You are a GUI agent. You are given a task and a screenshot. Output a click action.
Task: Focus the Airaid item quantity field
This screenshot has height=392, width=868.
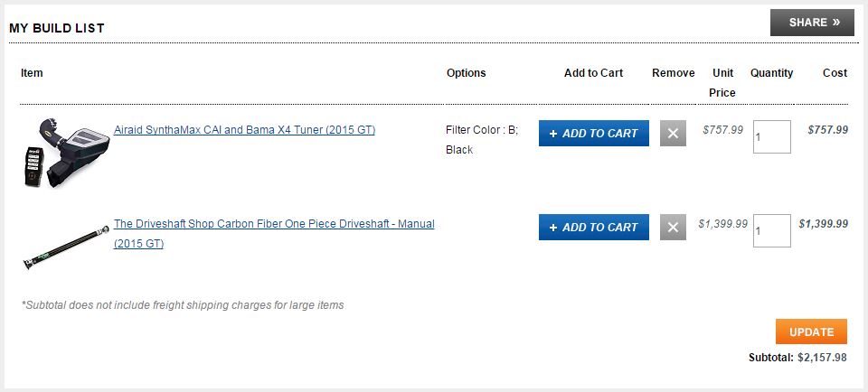(x=771, y=136)
